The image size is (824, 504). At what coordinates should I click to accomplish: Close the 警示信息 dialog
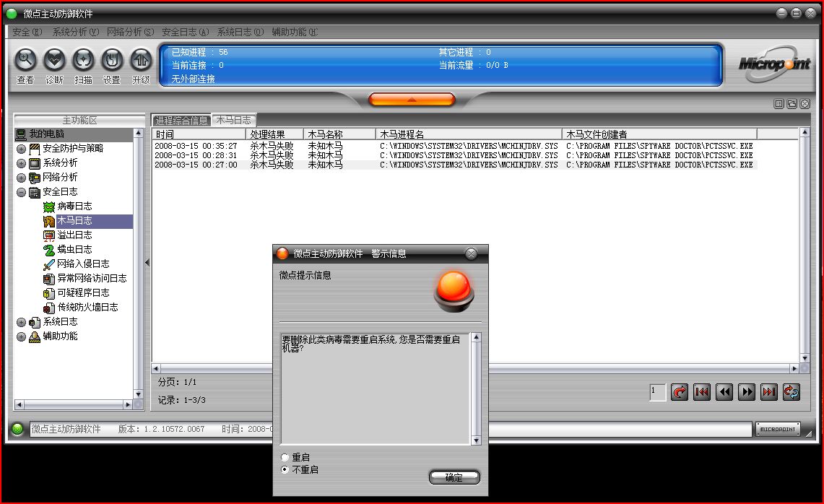pos(472,254)
